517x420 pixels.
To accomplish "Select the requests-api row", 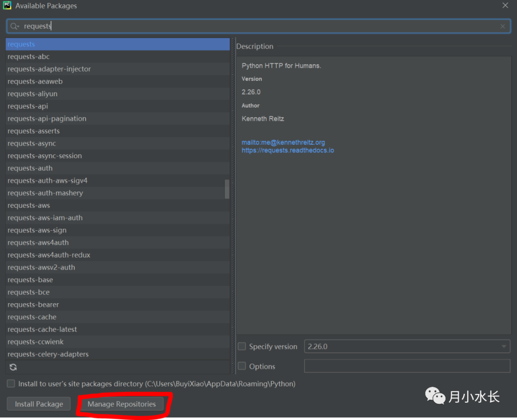I will coord(118,106).
